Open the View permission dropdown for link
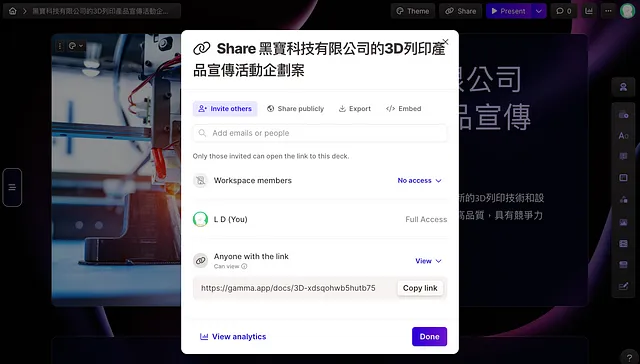Image resolution: width=640 pixels, height=364 pixels. pyautogui.click(x=428, y=261)
